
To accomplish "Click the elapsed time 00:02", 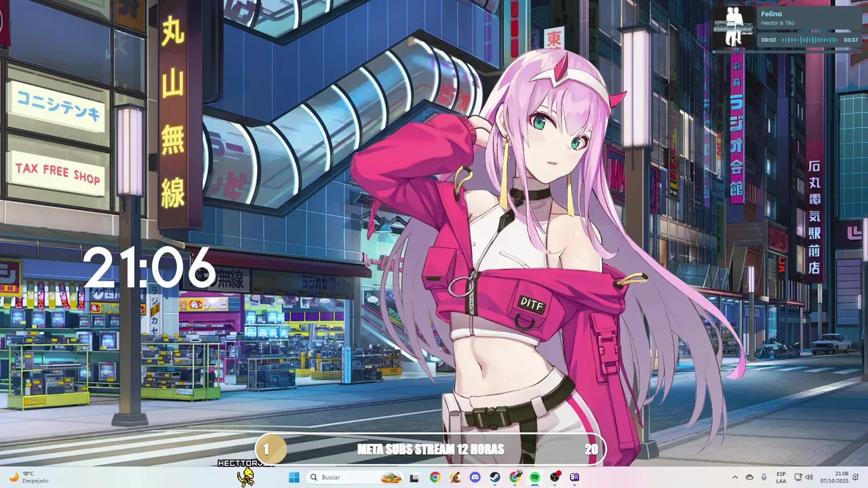I will [x=768, y=40].
